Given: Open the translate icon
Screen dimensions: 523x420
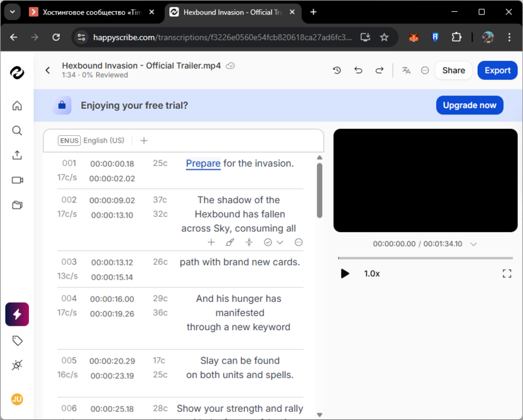Looking at the screenshot, I should pyautogui.click(x=406, y=70).
